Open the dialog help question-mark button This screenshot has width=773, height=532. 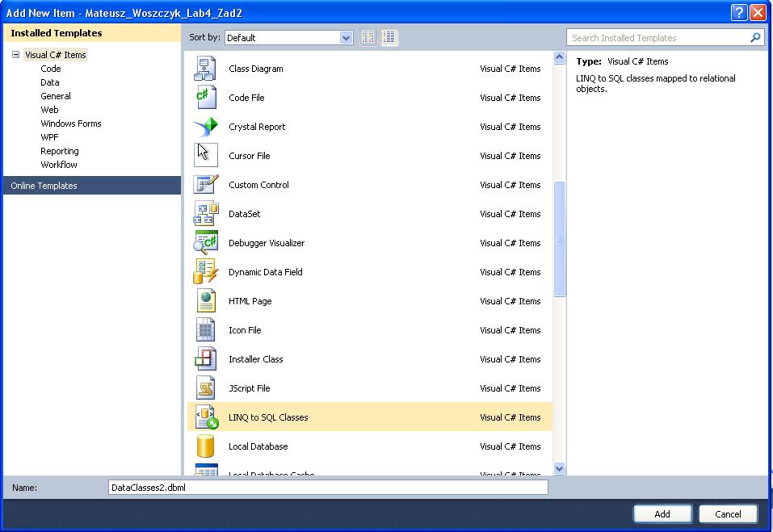point(739,12)
